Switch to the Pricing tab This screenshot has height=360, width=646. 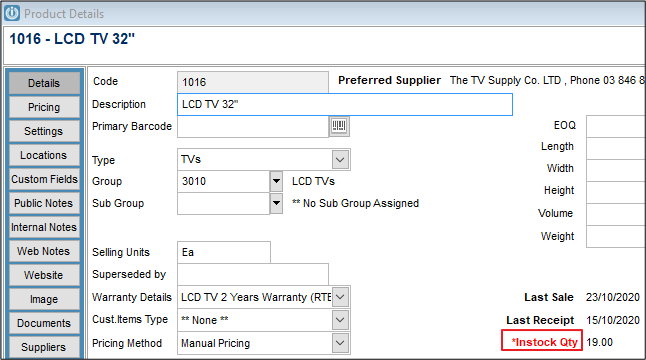pyautogui.click(x=44, y=107)
